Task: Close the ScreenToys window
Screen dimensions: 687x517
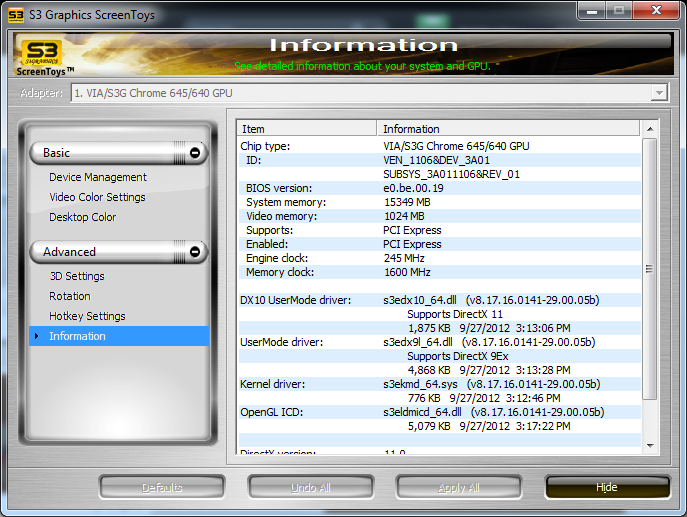Action: click(x=656, y=11)
